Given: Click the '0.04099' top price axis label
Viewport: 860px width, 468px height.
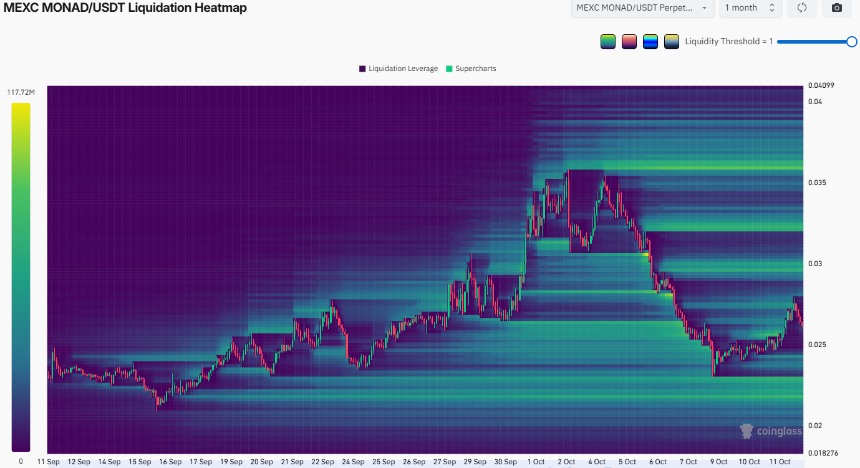Looking at the screenshot, I should click(x=821, y=86).
